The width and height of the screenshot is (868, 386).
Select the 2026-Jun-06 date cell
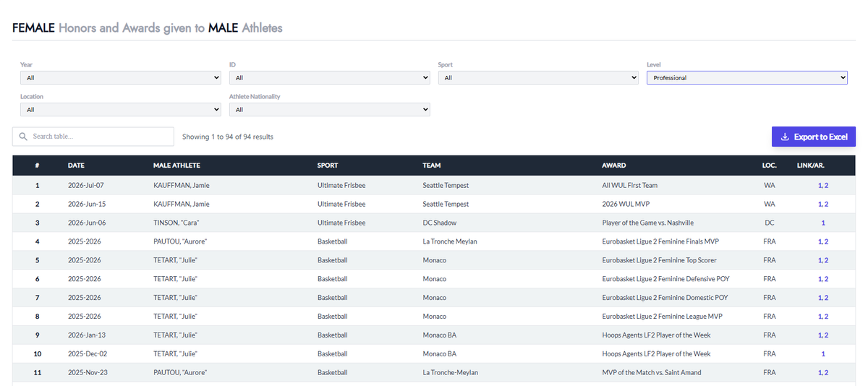coord(87,223)
